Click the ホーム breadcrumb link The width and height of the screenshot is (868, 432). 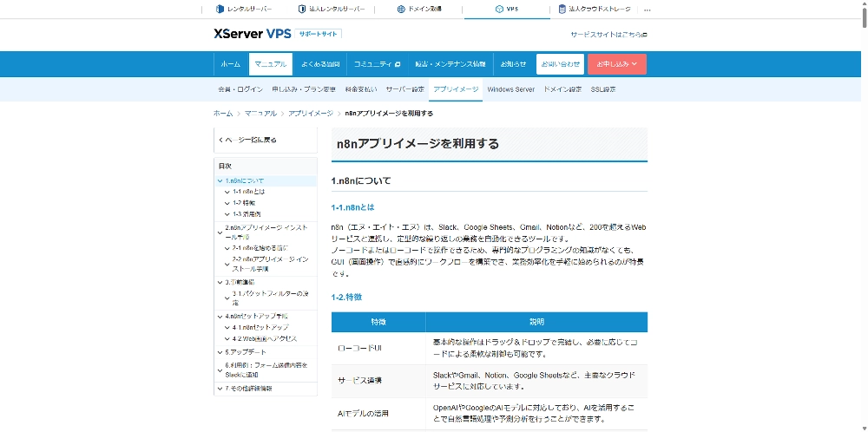pyautogui.click(x=223, y=114)
